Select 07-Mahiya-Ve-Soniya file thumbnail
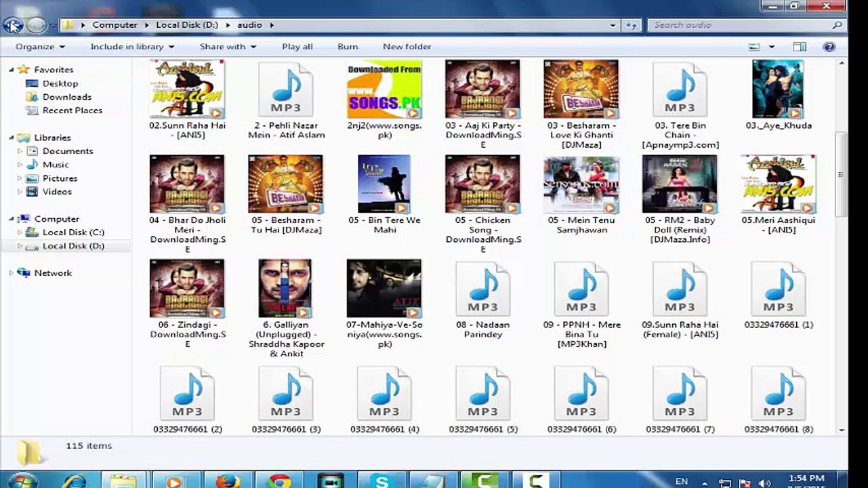The width and height of the screenshot is (868, 488). click(x=384, y=289)
